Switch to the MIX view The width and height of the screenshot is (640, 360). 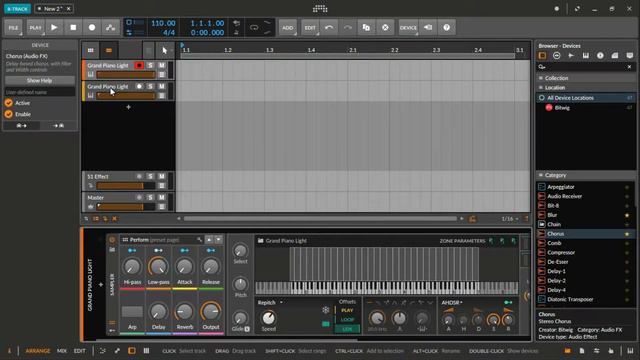[x=62, y=351]
